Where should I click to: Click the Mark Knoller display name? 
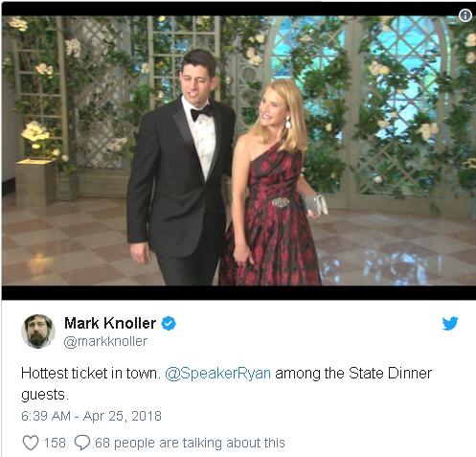[110, 323]
